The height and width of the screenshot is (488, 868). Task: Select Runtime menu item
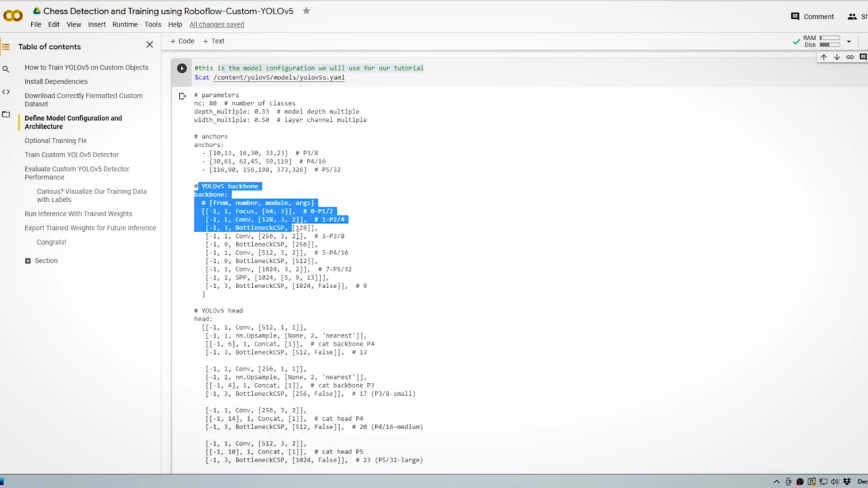point(125,24)
